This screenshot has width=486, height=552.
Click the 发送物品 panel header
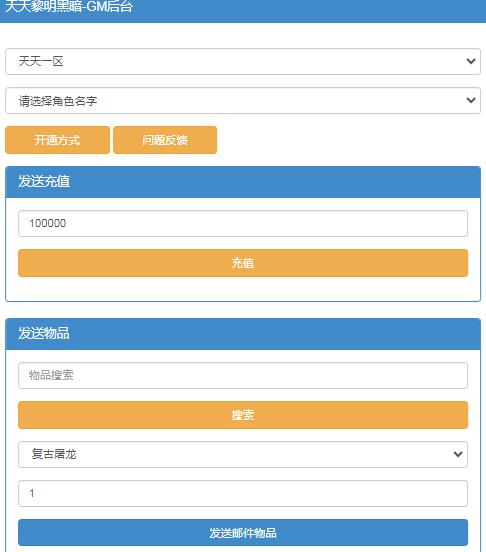[243, 334]
